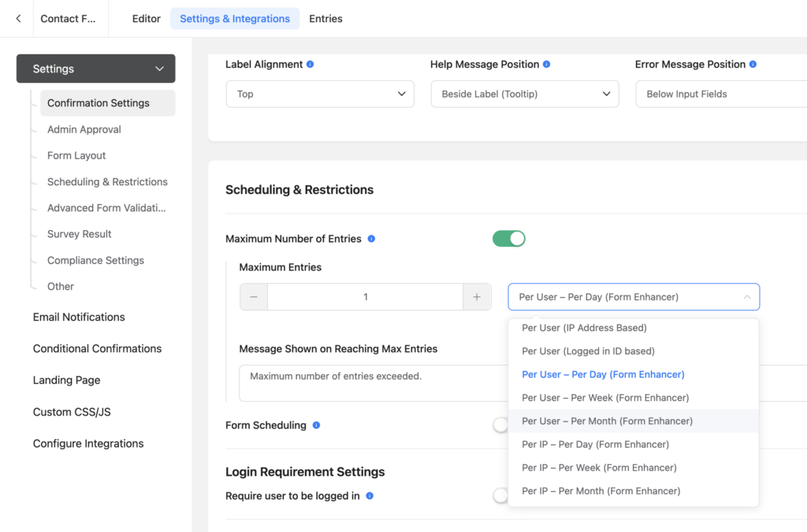This screenshot has width=807, height=532.
Task: Toggle Require user to be logged in switch
Action: coord(500,496)
